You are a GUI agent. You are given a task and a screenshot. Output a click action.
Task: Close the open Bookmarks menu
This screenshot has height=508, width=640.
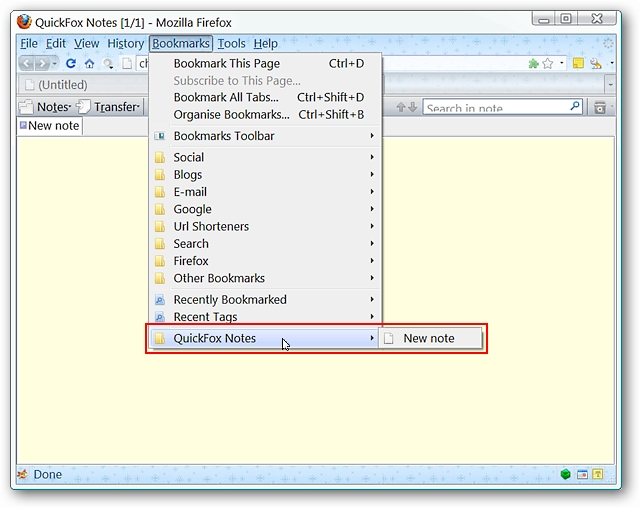click(x=181, y=44)
